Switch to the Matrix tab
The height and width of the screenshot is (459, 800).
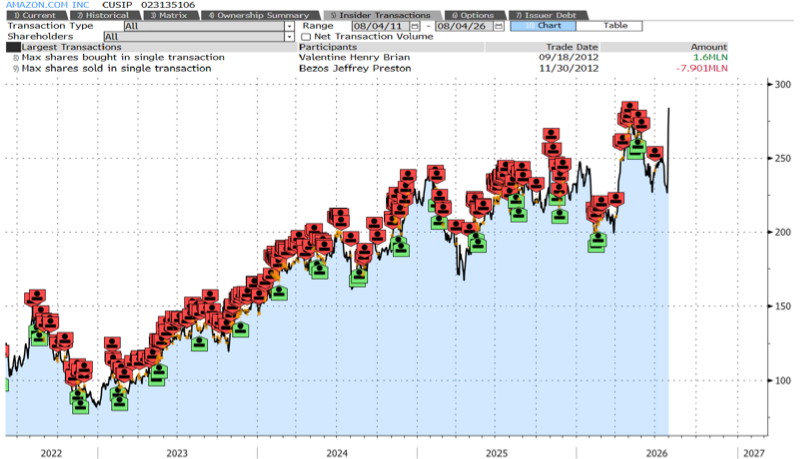click(169, 15)
